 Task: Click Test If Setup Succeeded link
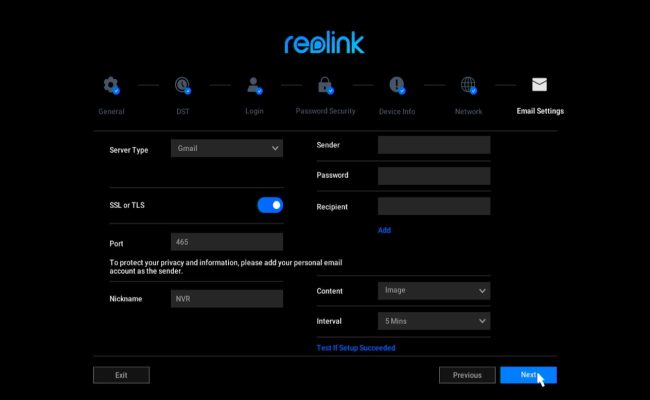point(356,348)
